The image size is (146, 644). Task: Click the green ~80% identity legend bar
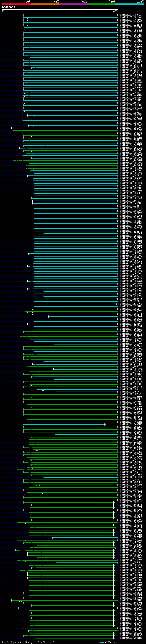point(101,4)
